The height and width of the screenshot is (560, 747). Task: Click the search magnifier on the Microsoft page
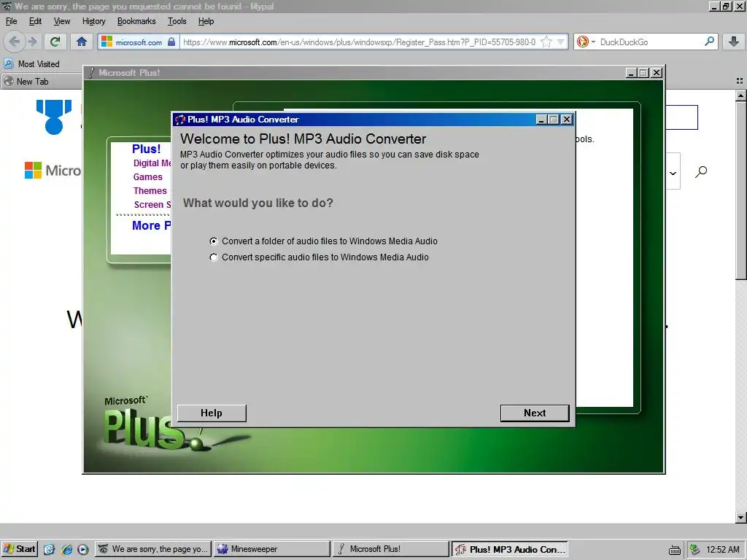701,171
